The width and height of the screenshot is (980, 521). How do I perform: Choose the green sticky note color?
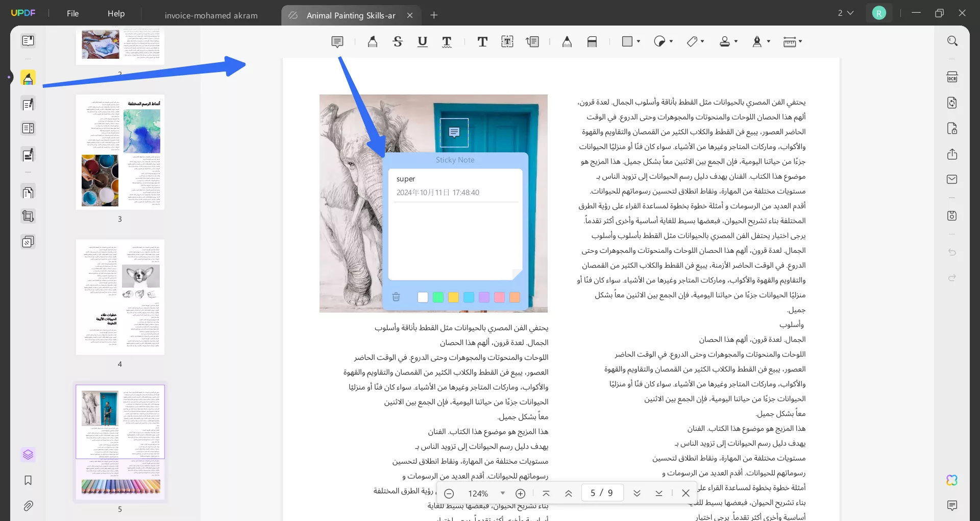tap(438, 297)
